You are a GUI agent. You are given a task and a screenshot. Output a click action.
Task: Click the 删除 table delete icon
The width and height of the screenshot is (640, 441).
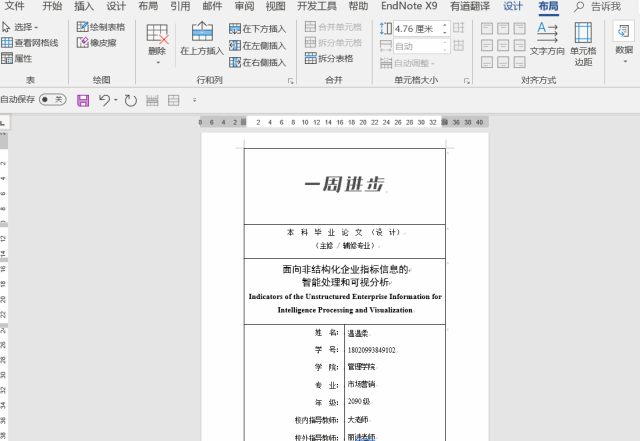[158, 34]
